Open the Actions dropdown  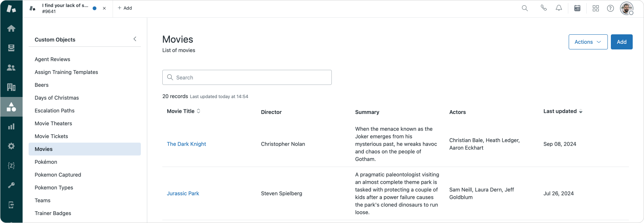coord(588,42)
